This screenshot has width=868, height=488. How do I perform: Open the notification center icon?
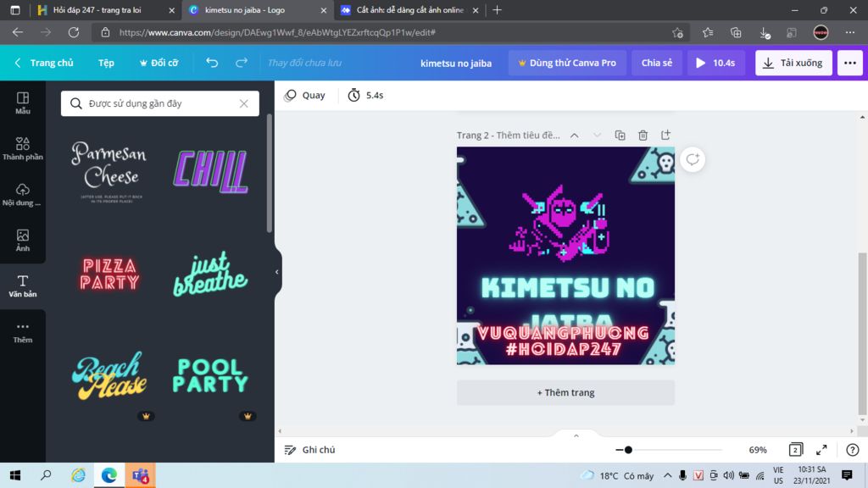[x=847, y=475]
